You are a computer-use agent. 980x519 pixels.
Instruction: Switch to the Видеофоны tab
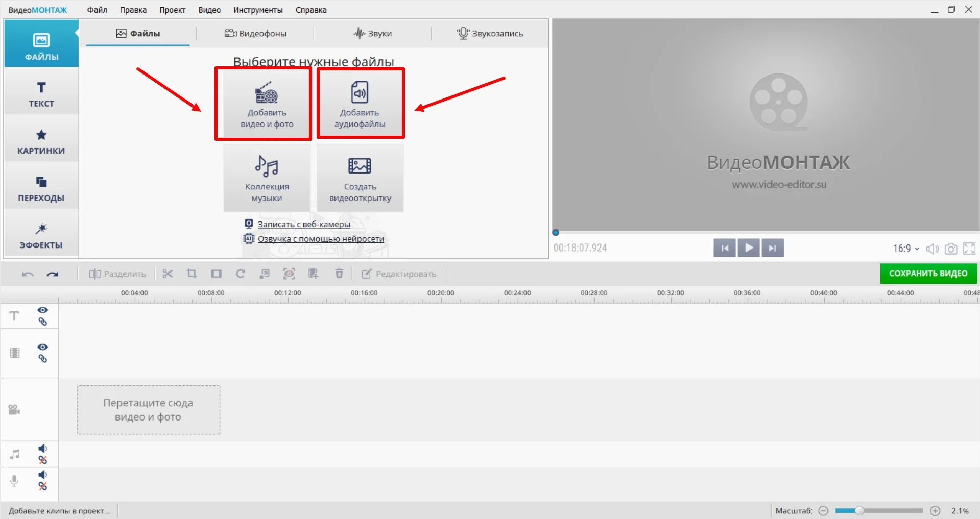[255, 33]
